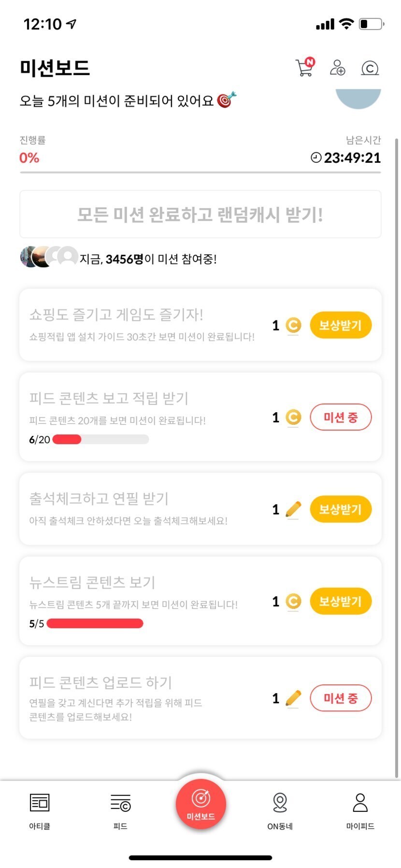Open the coin balance icon
This screenshot has height=868, width=401.
(x=370, y=68)
